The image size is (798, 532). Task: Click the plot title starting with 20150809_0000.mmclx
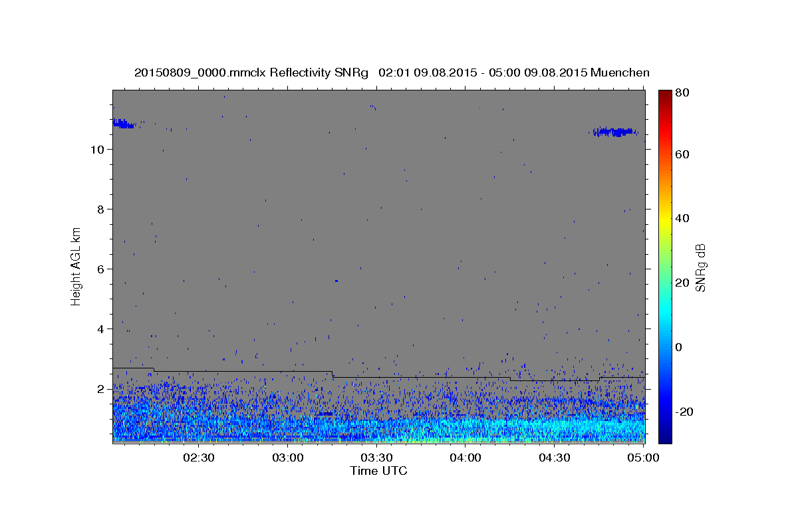(392, 72)
